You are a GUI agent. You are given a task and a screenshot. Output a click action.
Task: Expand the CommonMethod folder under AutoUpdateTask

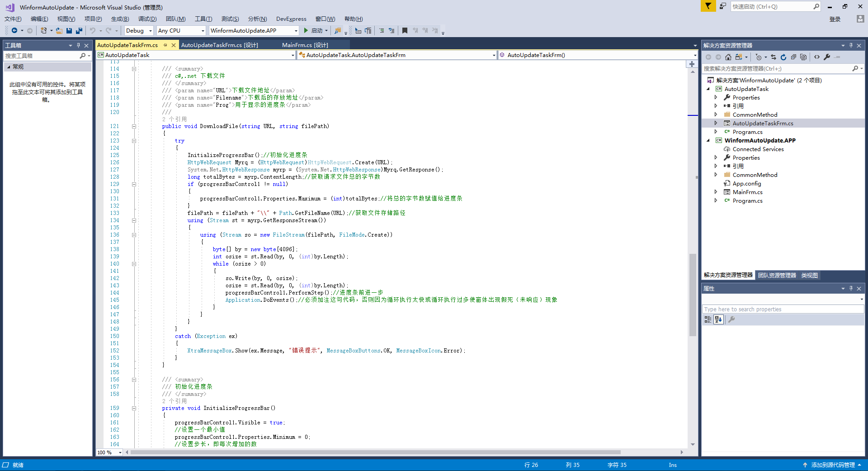pyautogui.click(x=716, y=114)
